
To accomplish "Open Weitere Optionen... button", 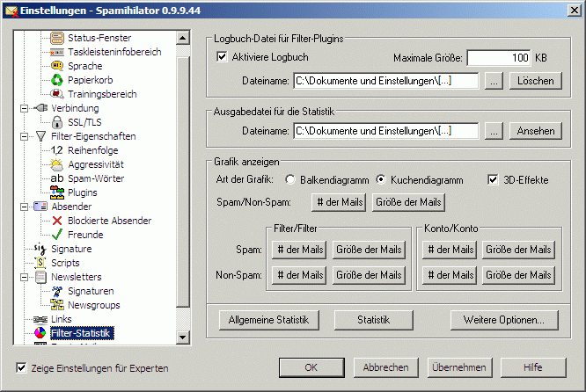I will pos(504,320).
